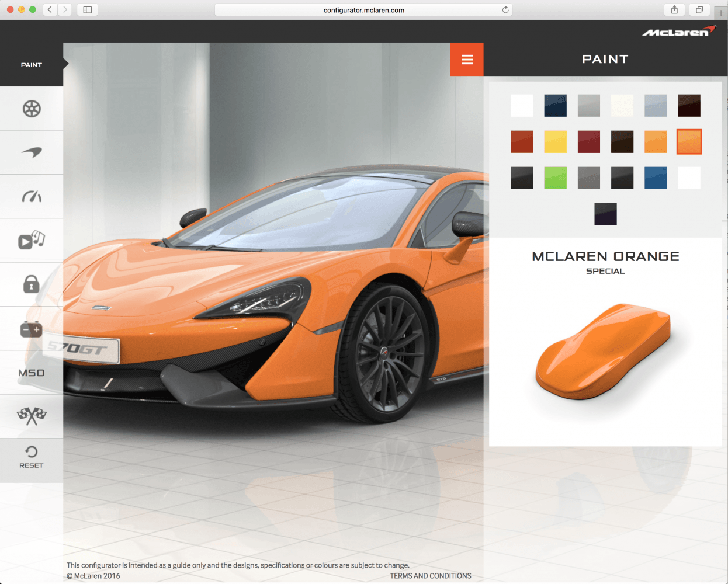The image size is (728, 584).
Task: Show all Safari tabs overview
Action: coord(699,9)
